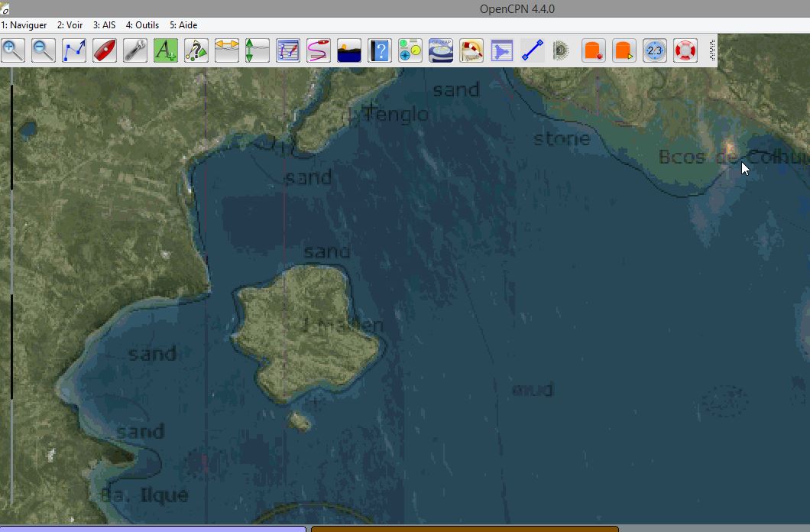The image size is (810, 532).
Task: Click the OpenCPN 4.4.0 window title
Action: (517, 8)
